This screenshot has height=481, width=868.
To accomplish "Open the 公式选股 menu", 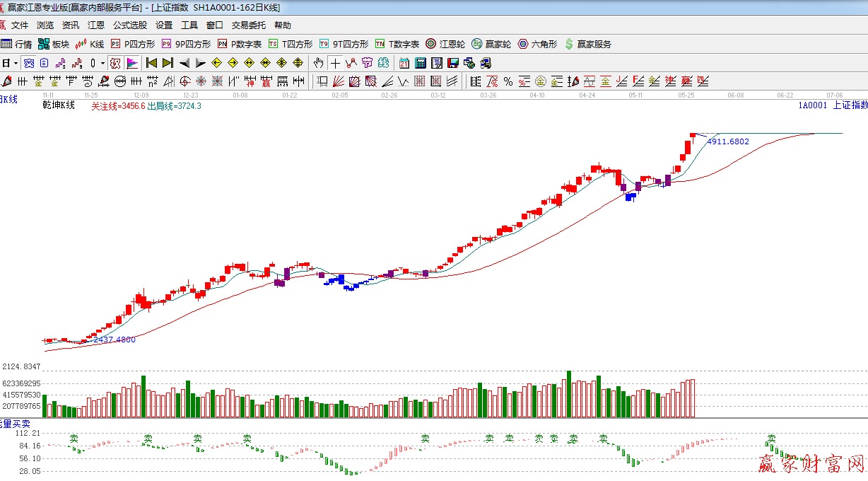I will 130,25.
